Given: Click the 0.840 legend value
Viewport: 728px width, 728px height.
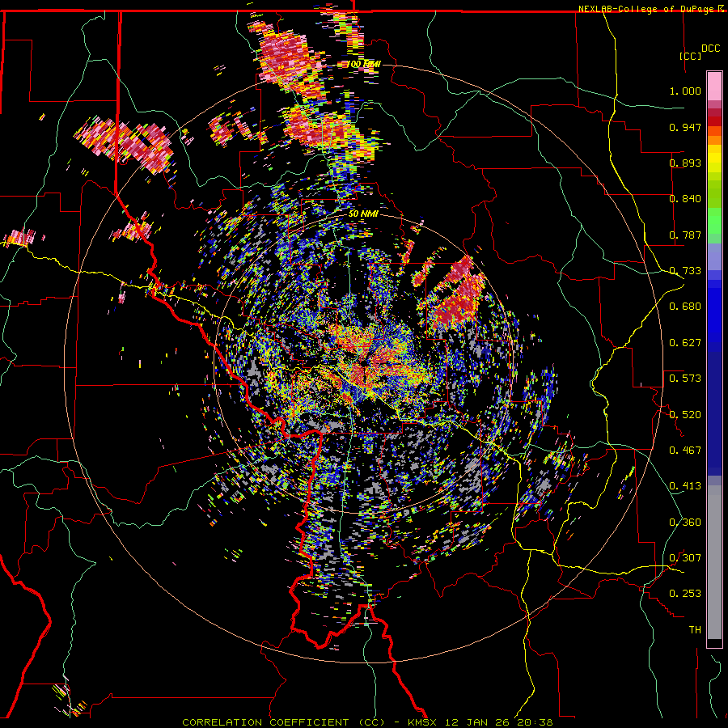Looking at the screenshot, I should click(x=685, y=199).
